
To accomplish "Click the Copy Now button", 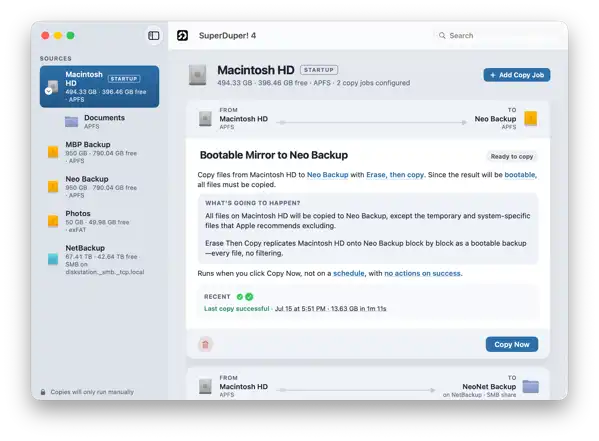I will pos(512,344).
